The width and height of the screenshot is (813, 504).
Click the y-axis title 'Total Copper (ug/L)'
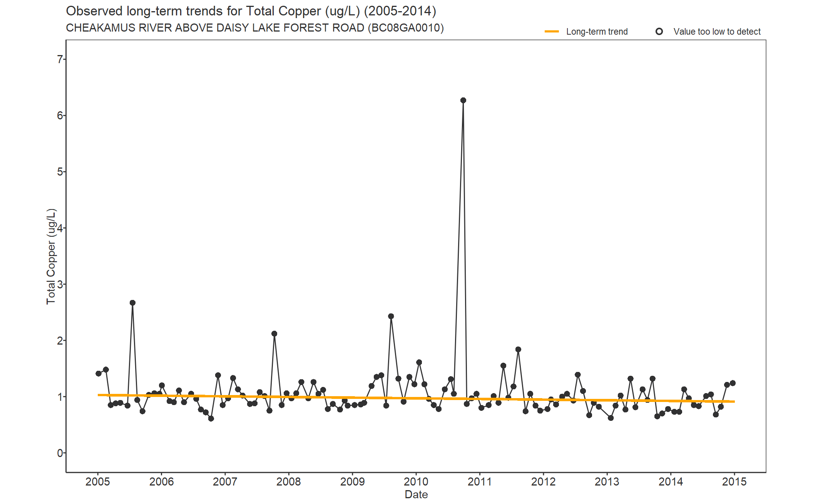[x=51, y=256]
